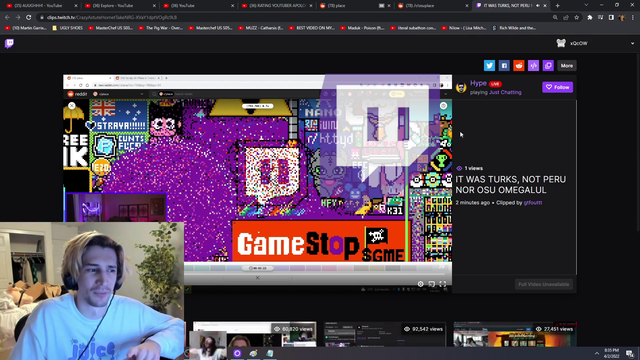Open the taskbar clock and date
The height and width of the screenshot is (360, 640).
[x=611, y=353]
